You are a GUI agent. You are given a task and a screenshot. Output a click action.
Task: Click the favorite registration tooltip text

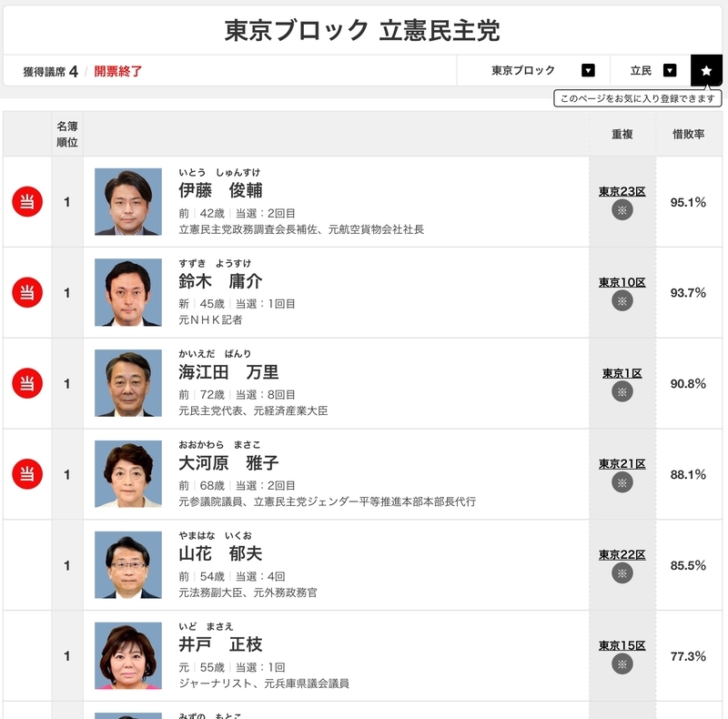(638, 98)
